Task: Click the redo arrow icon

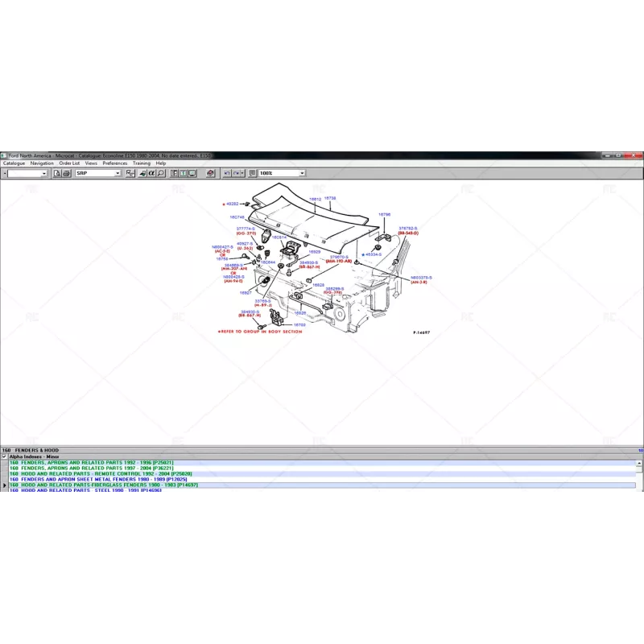Action: point(238,173)
